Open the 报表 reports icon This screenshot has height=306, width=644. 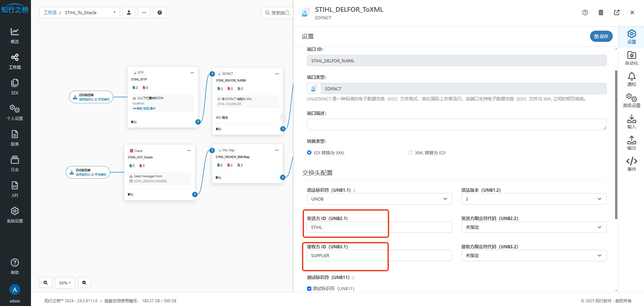(15, 138)
